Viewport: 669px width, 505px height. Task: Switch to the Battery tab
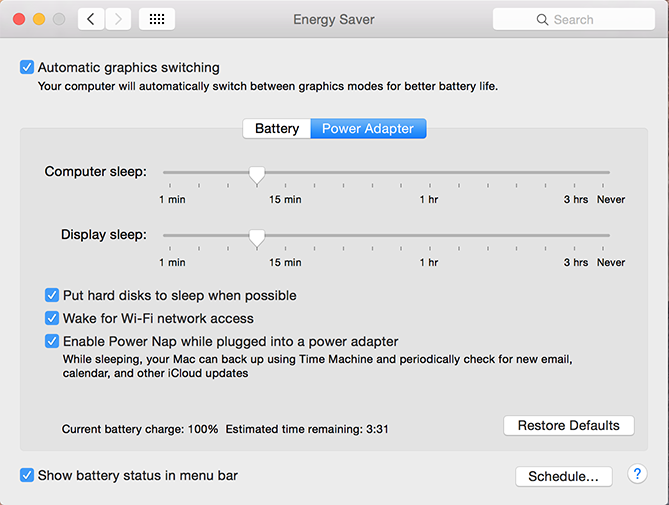tap(277, 129)
